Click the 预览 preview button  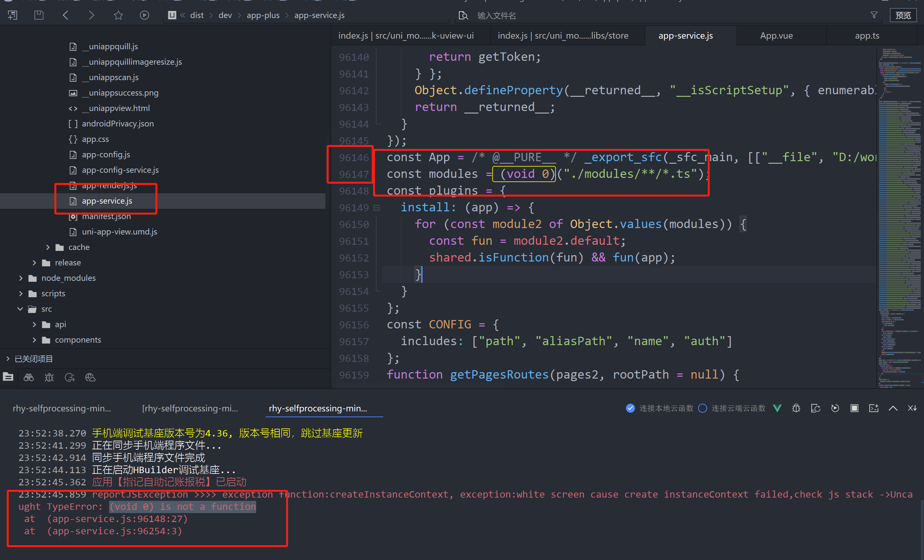point(903,15)
